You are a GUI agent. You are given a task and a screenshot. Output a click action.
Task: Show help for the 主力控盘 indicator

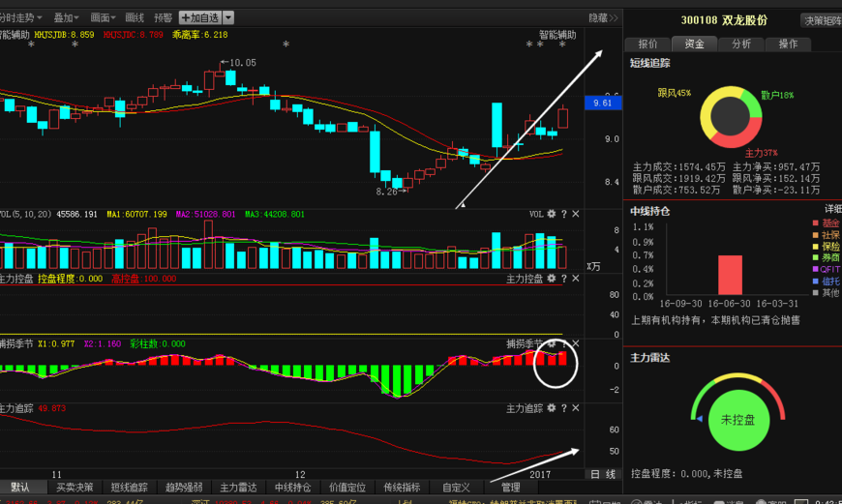click(564, 278)
